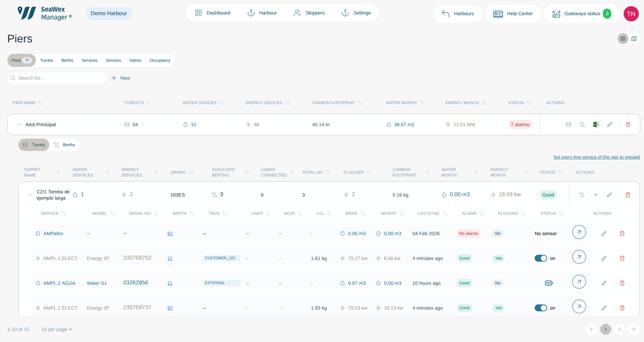Switch to map view
This screenshot has height=342, width=644.
point(634,39)
